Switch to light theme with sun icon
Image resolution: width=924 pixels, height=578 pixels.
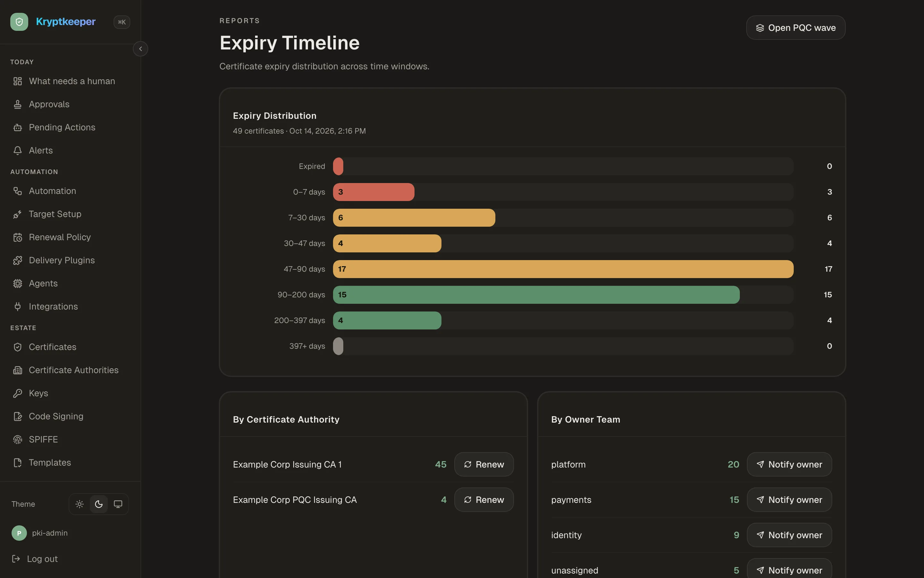point(80,504)
